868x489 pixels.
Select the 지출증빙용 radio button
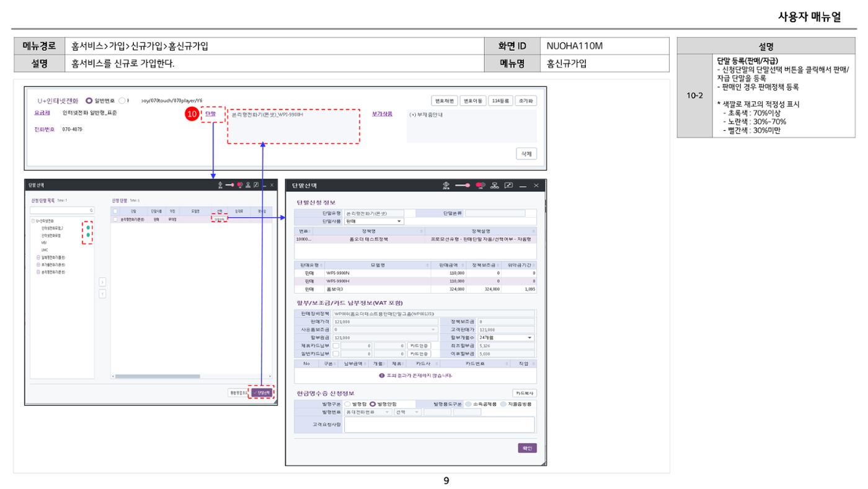[x=503, y=404]
